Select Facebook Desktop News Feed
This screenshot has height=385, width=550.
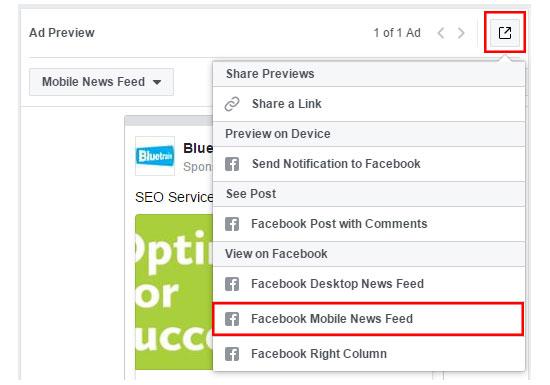369,284
